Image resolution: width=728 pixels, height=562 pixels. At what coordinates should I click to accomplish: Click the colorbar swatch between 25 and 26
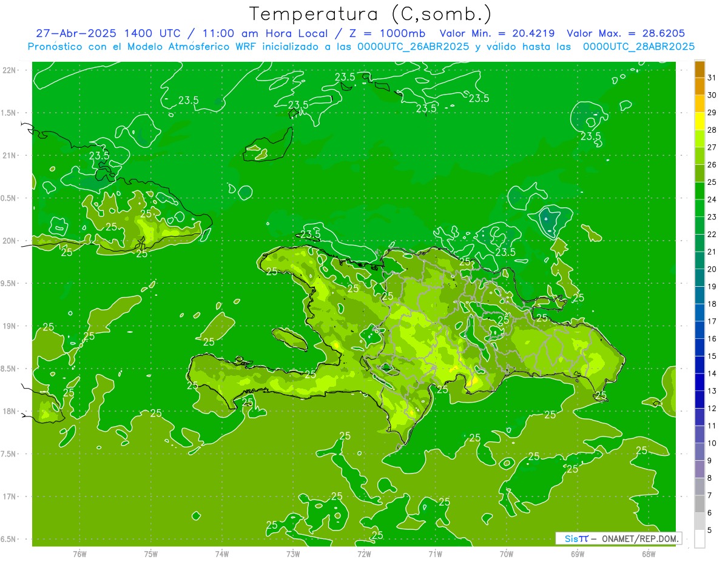tap(699, 173)
